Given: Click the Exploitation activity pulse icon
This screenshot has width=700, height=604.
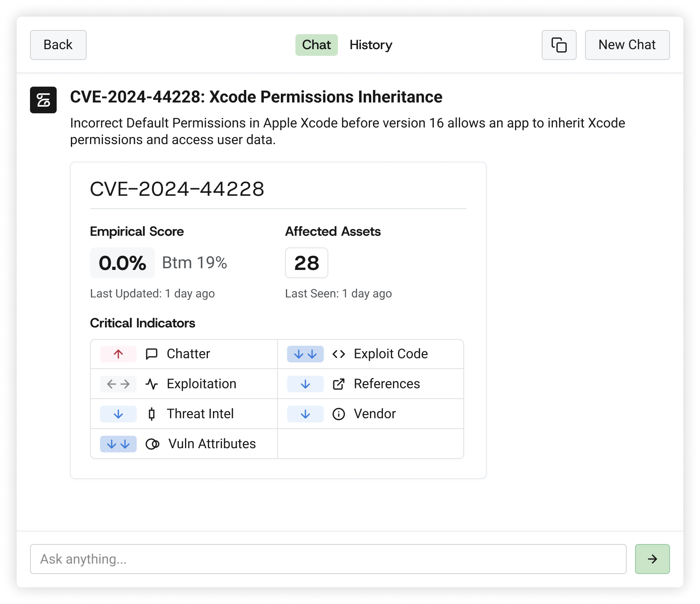Looking at the screenshot, I should [152, 384].
